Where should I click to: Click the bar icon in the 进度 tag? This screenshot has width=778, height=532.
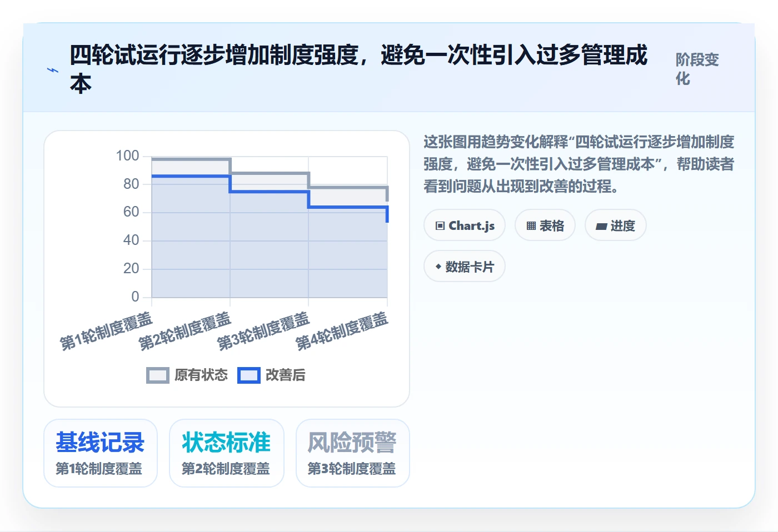point(601,227)
